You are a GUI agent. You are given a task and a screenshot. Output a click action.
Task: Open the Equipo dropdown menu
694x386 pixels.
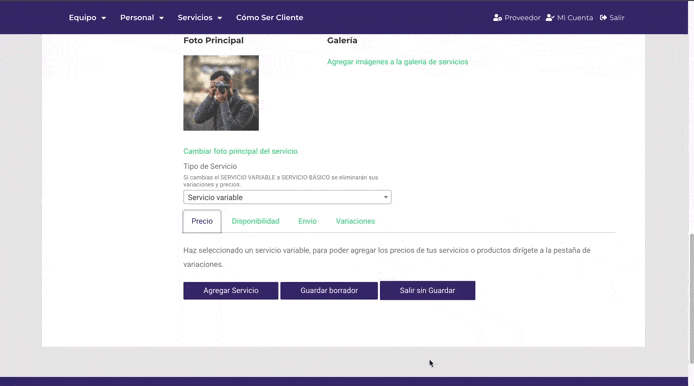click(87, 18)
